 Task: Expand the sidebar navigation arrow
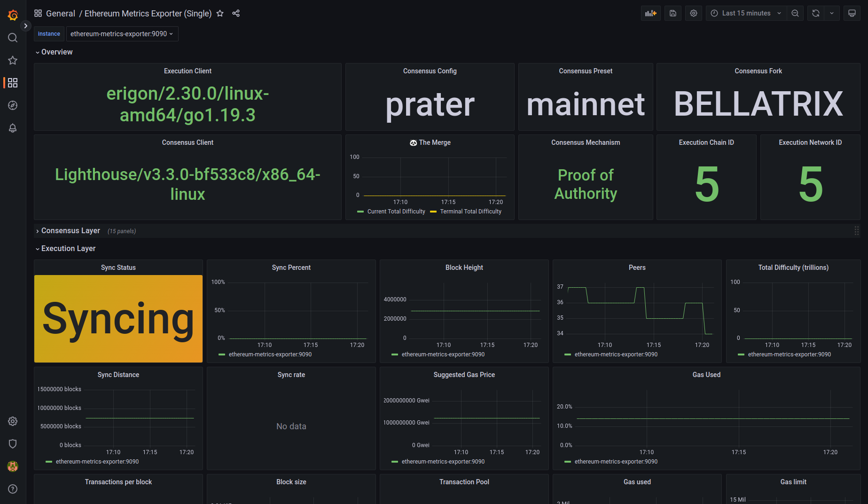tap(26, 26)
